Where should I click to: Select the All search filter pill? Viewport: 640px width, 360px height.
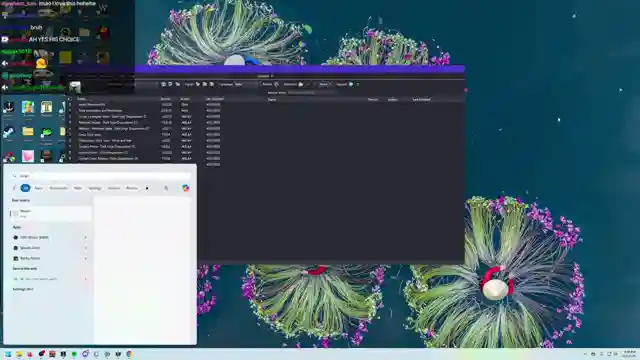25,188
